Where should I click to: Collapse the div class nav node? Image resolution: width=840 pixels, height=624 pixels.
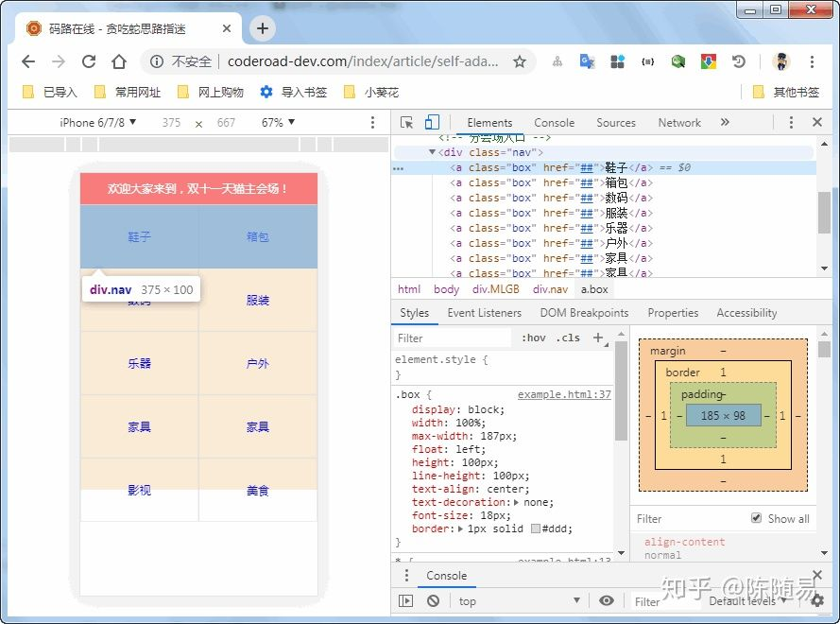click(433, 152)
